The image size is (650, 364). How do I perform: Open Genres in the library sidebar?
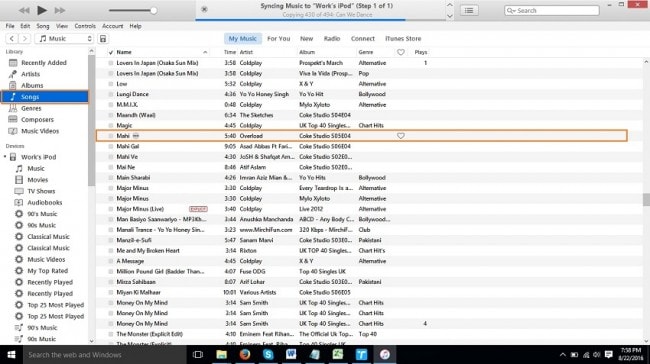[x=31, y=108]
